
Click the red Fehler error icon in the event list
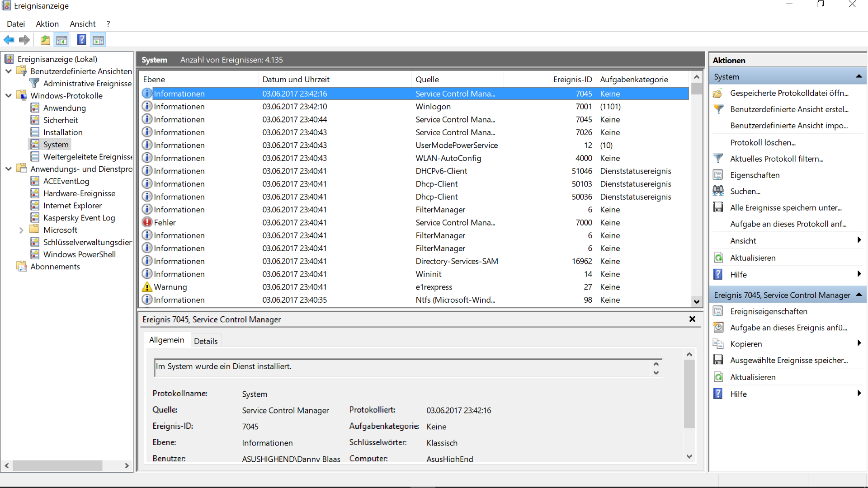pyautogui.click(x=147, y=222)
